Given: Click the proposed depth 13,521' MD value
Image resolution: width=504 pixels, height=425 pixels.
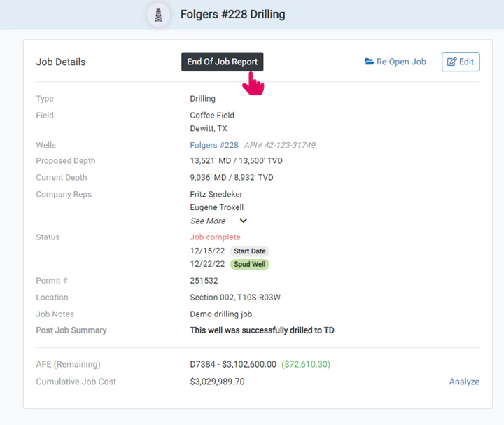Looking at the screenshot, I should coord(210,161).
